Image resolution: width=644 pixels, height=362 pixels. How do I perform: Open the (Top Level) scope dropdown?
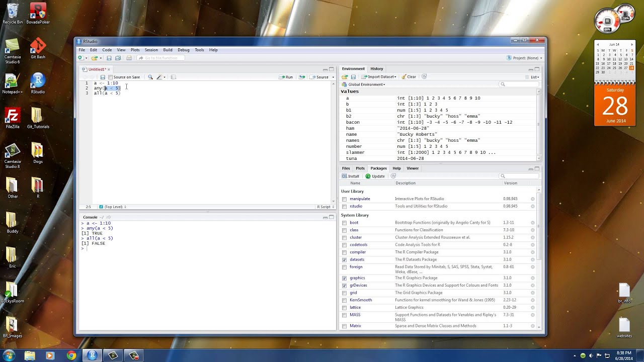[113, 207]
